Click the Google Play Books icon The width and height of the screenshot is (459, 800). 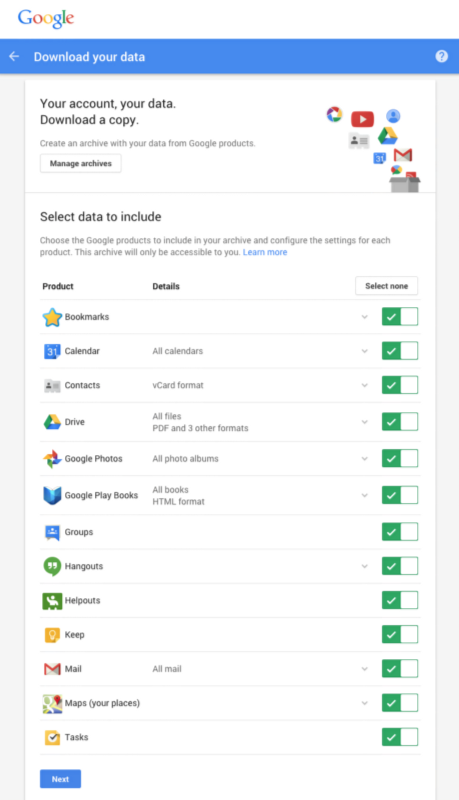52,495
